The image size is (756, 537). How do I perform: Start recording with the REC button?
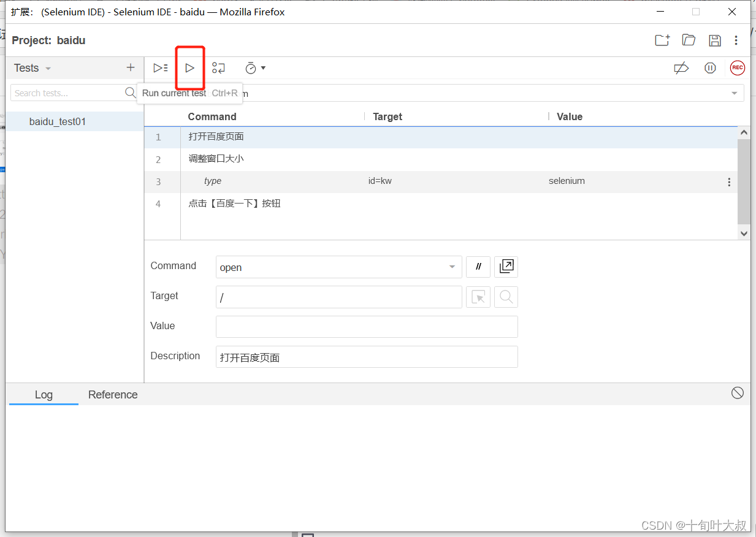[x=737, y=68]
